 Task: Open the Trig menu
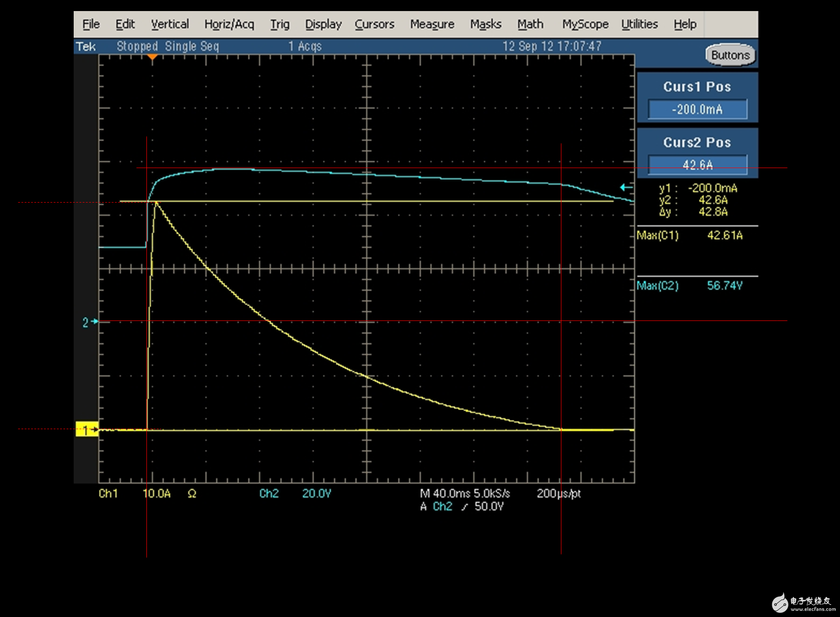(280, 24)
